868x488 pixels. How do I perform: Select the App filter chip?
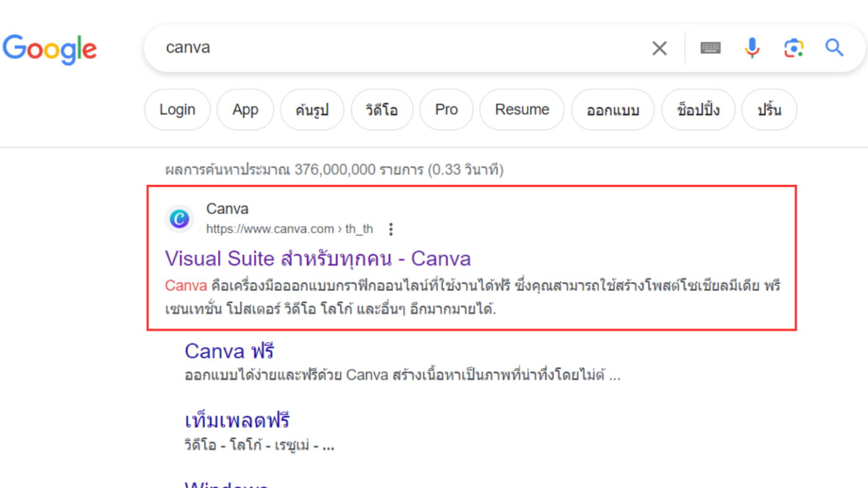[x=245, y=109]
